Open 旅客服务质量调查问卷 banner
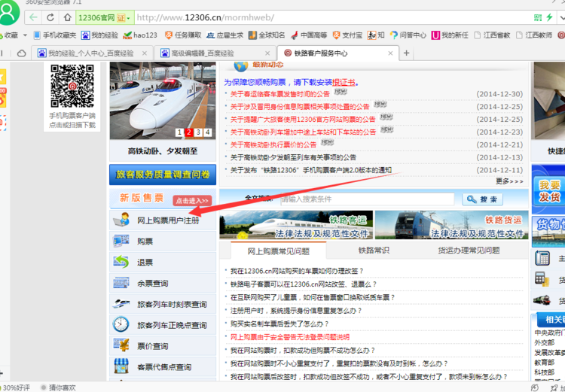The width and height of the screenshot is (565, 392). [163, 175]
